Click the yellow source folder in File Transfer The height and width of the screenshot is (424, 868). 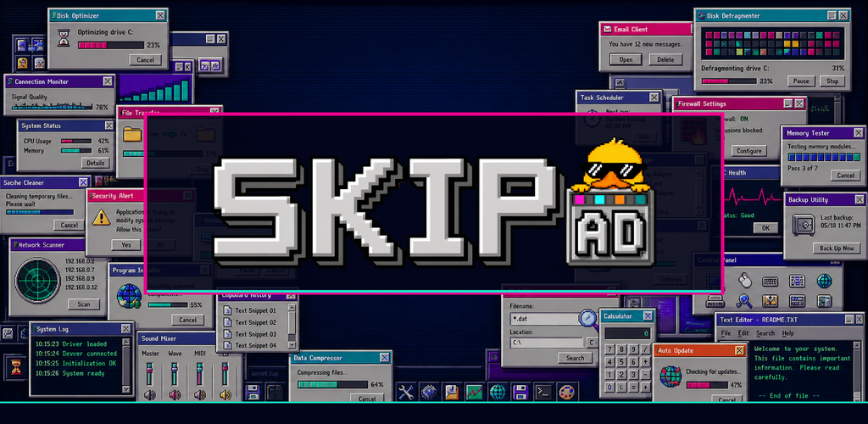(133, 135)
